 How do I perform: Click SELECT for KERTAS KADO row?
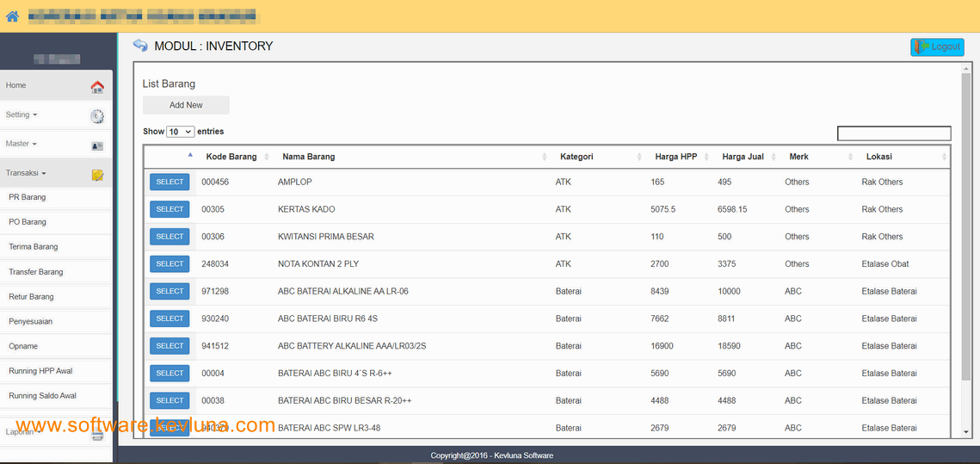(x=169, y=209)
